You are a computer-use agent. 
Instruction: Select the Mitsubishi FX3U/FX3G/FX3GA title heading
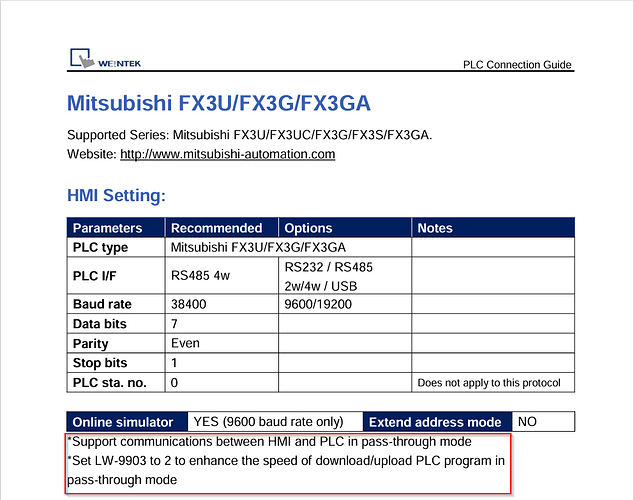tap(219, 103)
